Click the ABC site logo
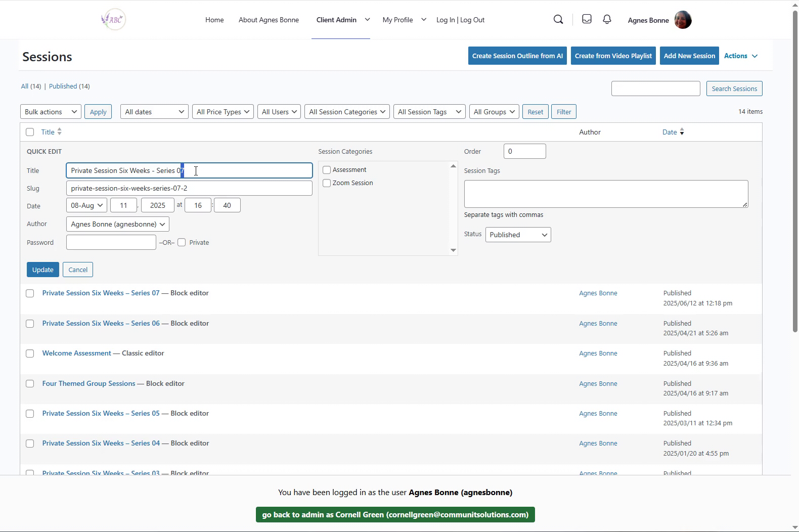This screenshot has height=532, width=799. click(x=113, y=20)
